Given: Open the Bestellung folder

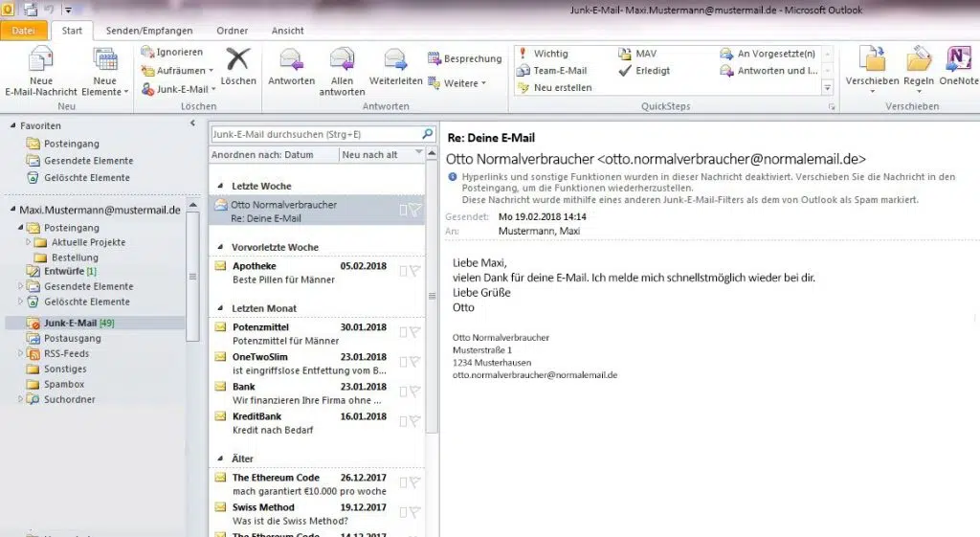Looking at the screenshot, I should click(x=67, y=257).
